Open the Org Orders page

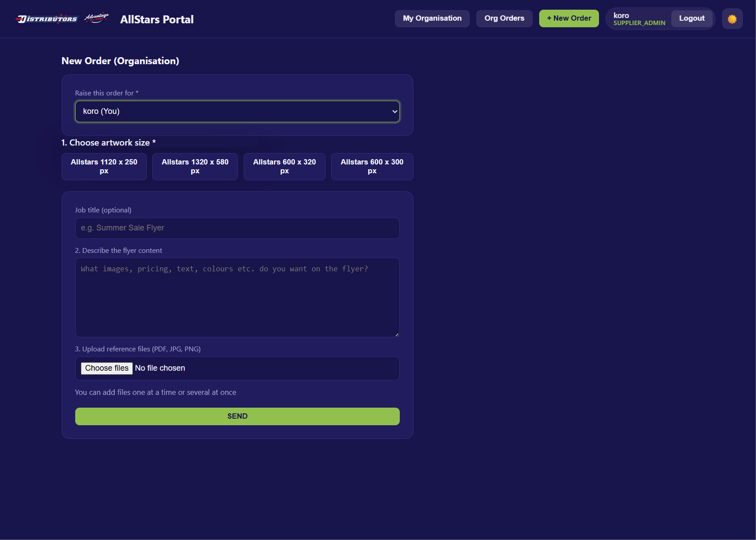pos(504,18)
